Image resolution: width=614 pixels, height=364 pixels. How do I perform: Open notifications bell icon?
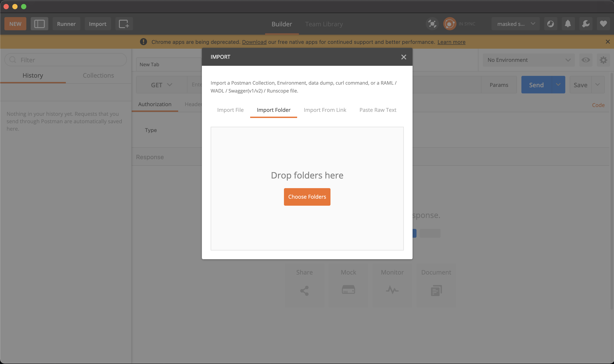coord(568,24)
